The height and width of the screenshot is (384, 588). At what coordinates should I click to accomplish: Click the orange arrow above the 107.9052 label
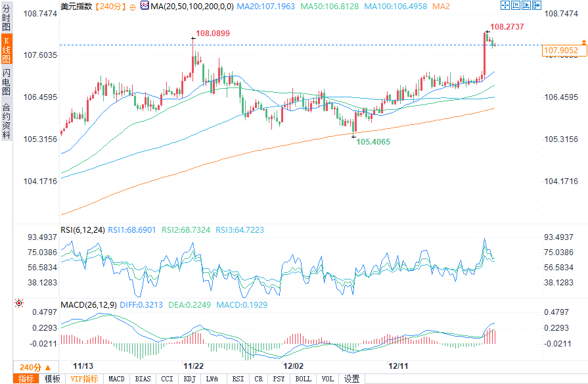[584, 41]
